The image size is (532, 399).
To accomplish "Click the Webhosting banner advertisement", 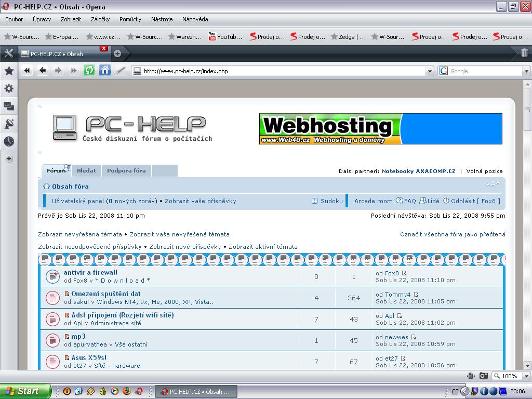I will (380, 129).
